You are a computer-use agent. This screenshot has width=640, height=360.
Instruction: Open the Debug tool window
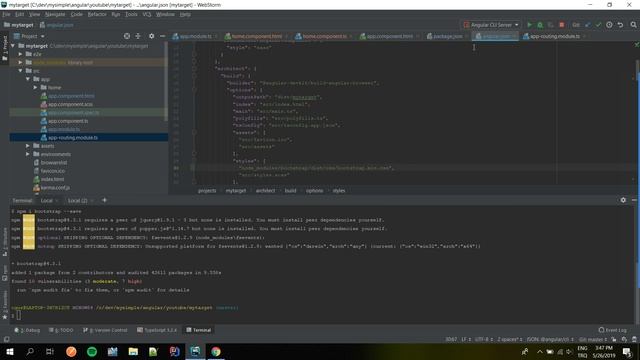(x=27, y=330)
